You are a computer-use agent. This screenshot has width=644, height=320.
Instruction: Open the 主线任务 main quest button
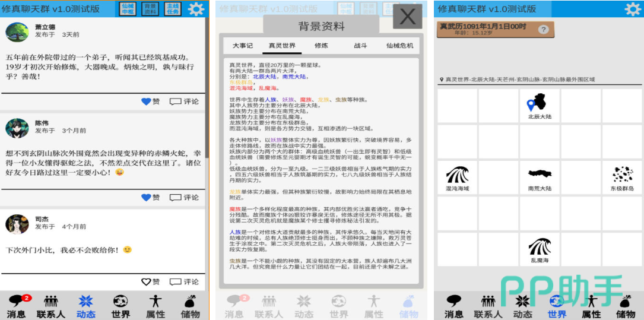coord(172,8)
